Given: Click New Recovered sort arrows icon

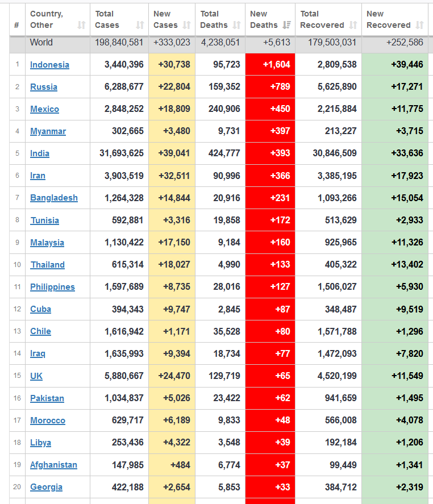Looking at the screenshot, I should (419, 25).
